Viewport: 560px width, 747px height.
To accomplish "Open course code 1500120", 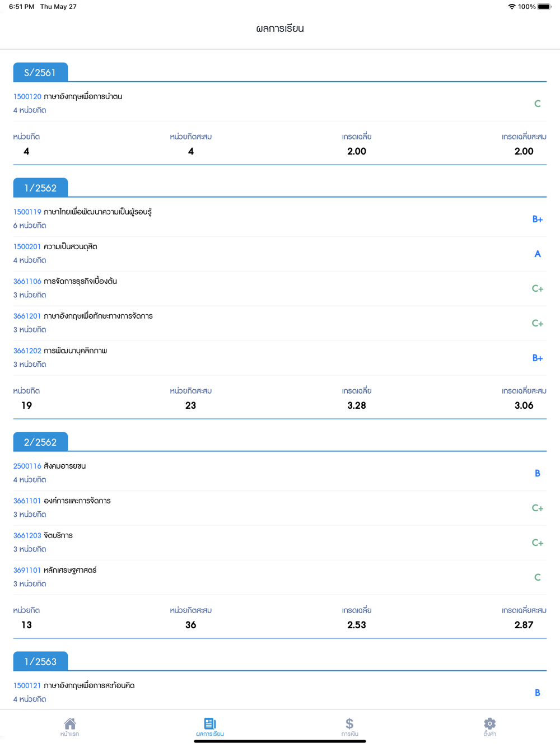I will (27, 96).
